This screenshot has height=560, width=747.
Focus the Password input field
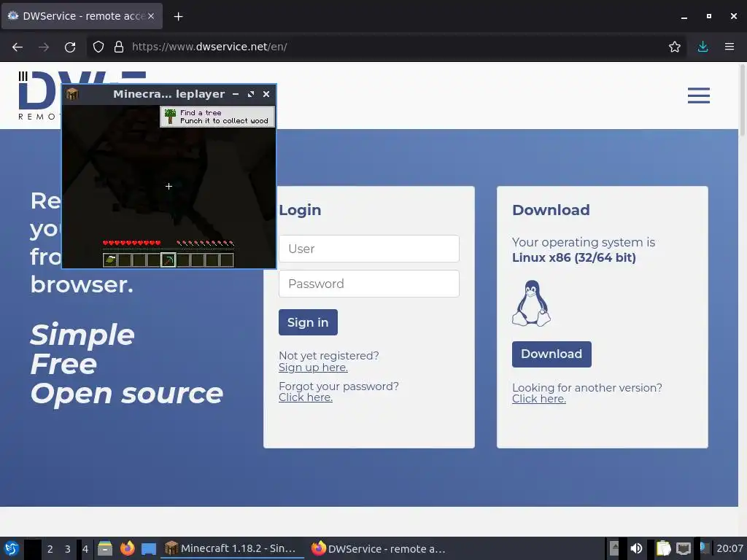[x=368, y=284]
